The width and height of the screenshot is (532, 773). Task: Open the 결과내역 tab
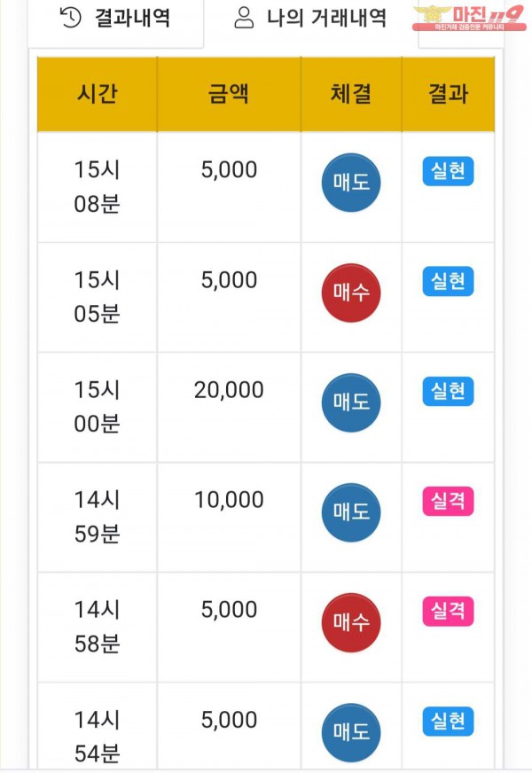[116, 18]
